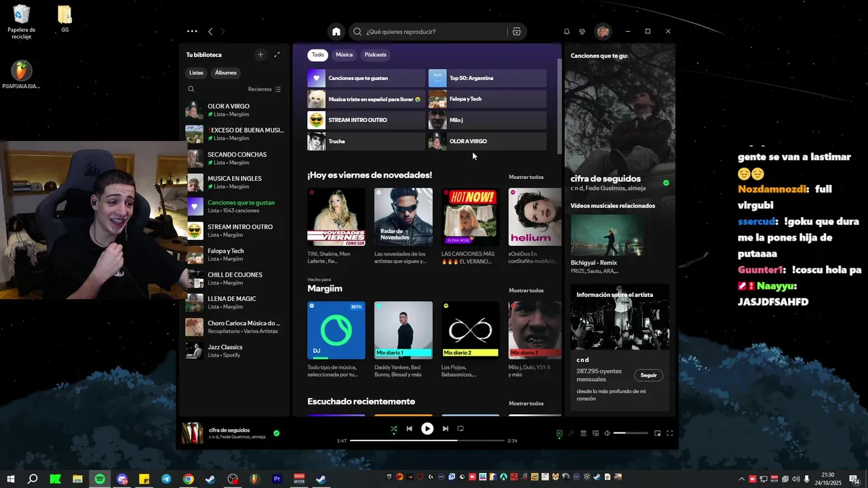The width and height of the screenshot is (868, 488).
Task: Go back with the left arrow
Action: 210,32
